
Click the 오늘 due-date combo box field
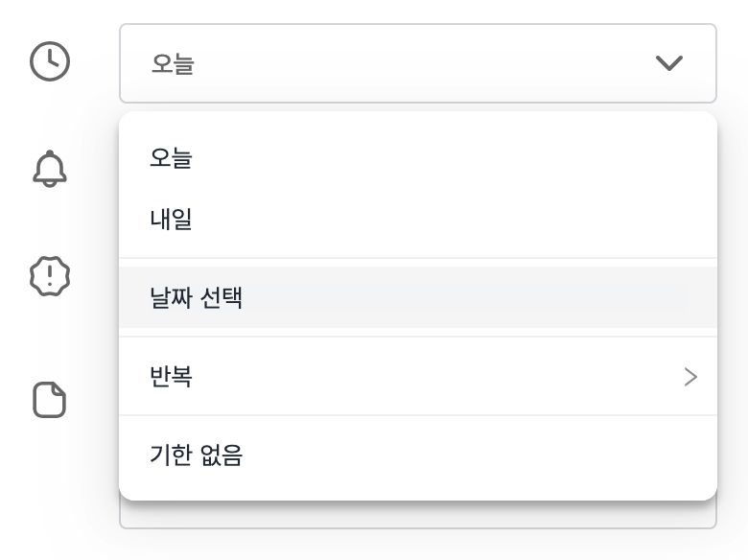[418, 63]
